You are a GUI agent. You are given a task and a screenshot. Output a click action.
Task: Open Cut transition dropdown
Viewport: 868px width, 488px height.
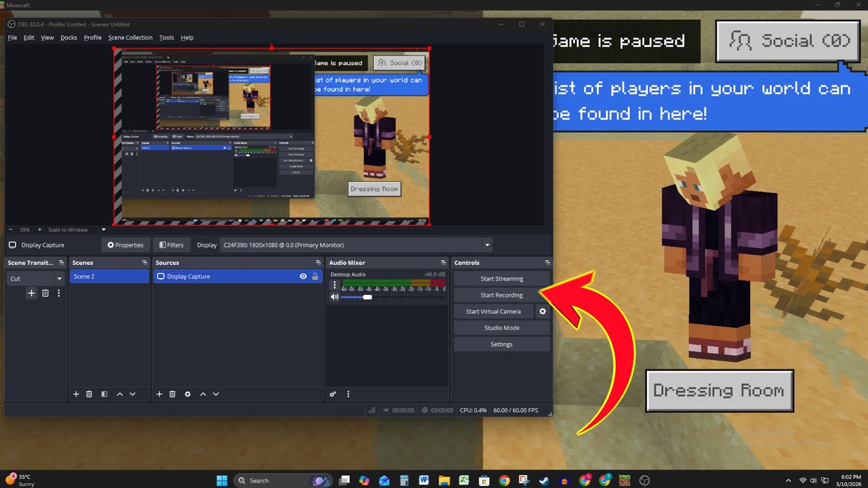[x=35, y=279]
